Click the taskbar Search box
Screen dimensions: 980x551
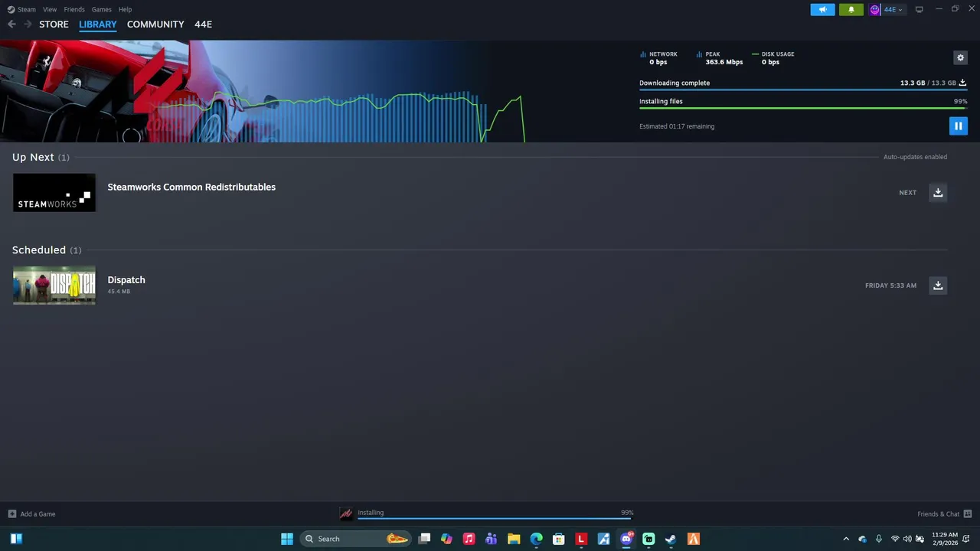tap(356, 539)
